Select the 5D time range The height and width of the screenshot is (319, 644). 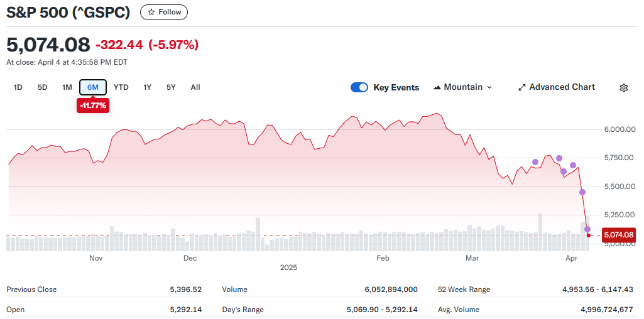[x=42, y=87]
